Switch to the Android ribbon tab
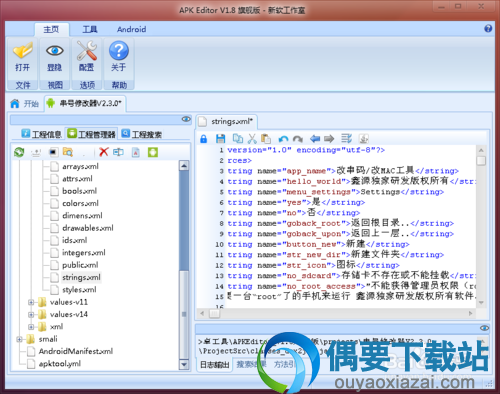500x394 pixels. click(131, 29)
